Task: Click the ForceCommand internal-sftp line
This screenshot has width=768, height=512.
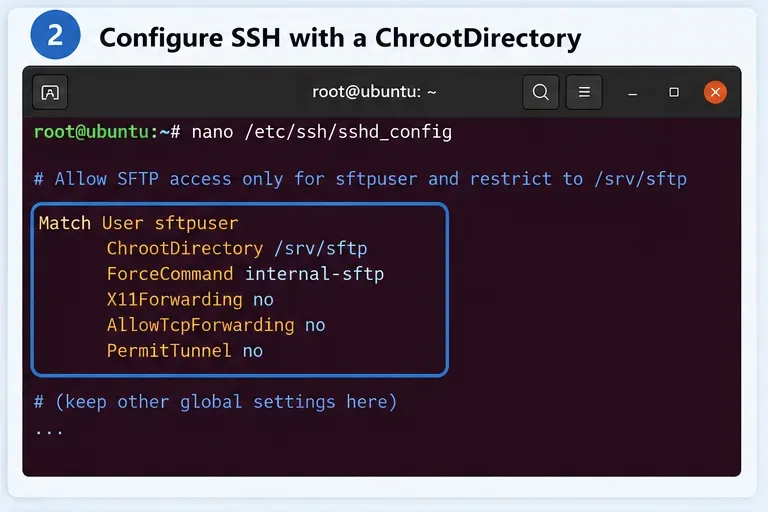Action: (x=245, y=274)
